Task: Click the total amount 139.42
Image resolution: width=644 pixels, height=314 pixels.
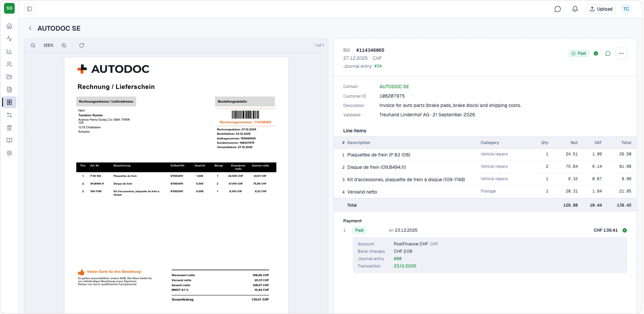Action: click(624, 205)
